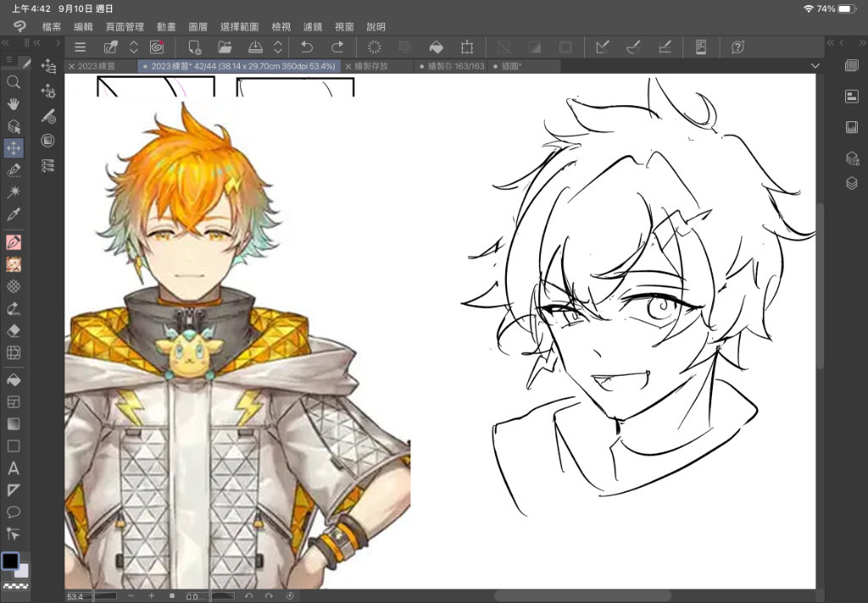Screen dimensions: 868x603
Task: Select the black main color swatch
Action: [10, 561]
